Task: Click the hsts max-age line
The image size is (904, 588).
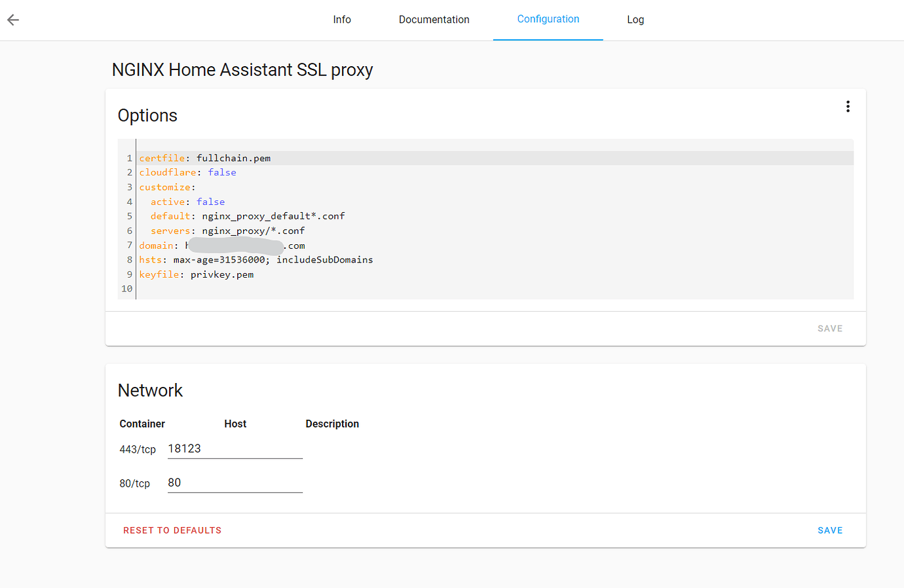Action: 255,259
